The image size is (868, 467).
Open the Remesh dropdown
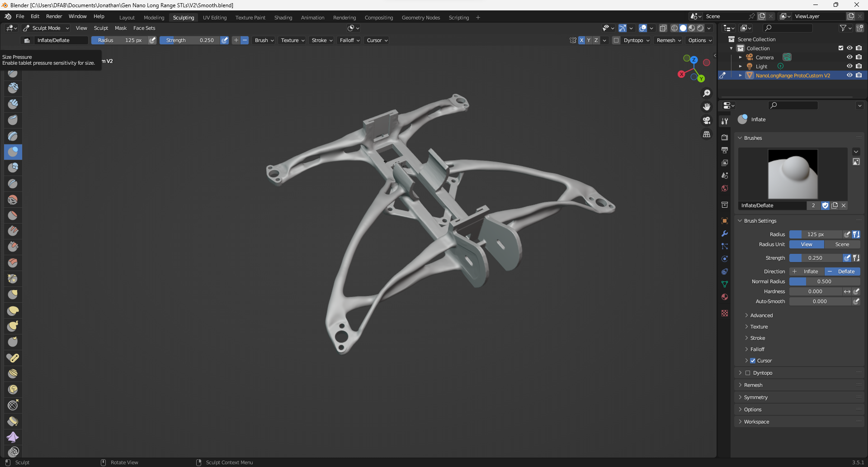668,40
